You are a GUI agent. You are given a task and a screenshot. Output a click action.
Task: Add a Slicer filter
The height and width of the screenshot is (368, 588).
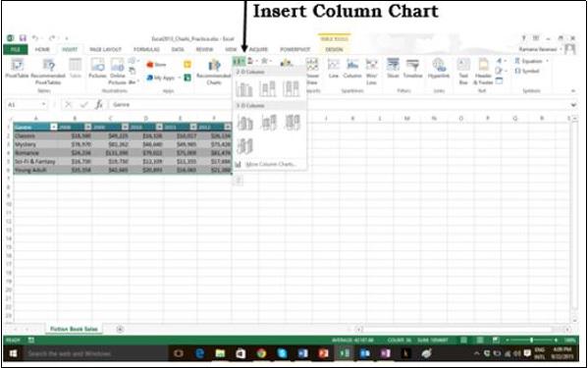pos(393,68)
